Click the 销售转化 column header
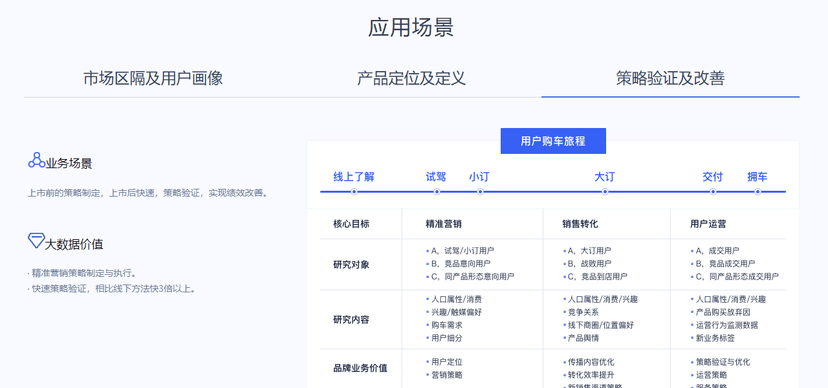Screen dimensions: 828x388 [580, 224]
